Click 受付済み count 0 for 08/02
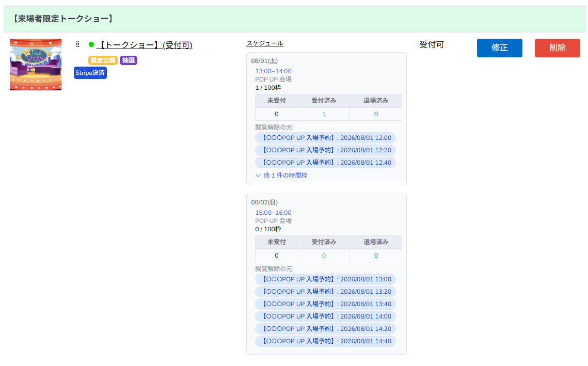This screenshot has height=366, width=588. pyautogui.click(x=324, y=256)
